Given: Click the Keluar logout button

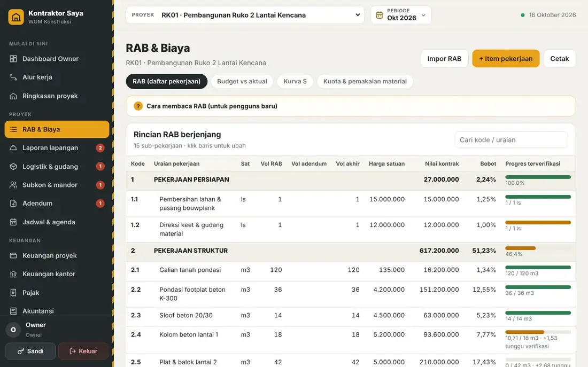Looking at the screenshot, I should coord(83,352).
